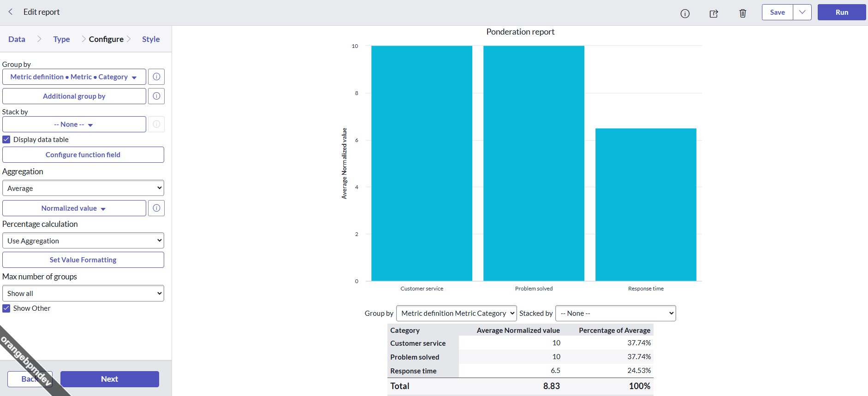Open Configure function field

tap(83, 155)
